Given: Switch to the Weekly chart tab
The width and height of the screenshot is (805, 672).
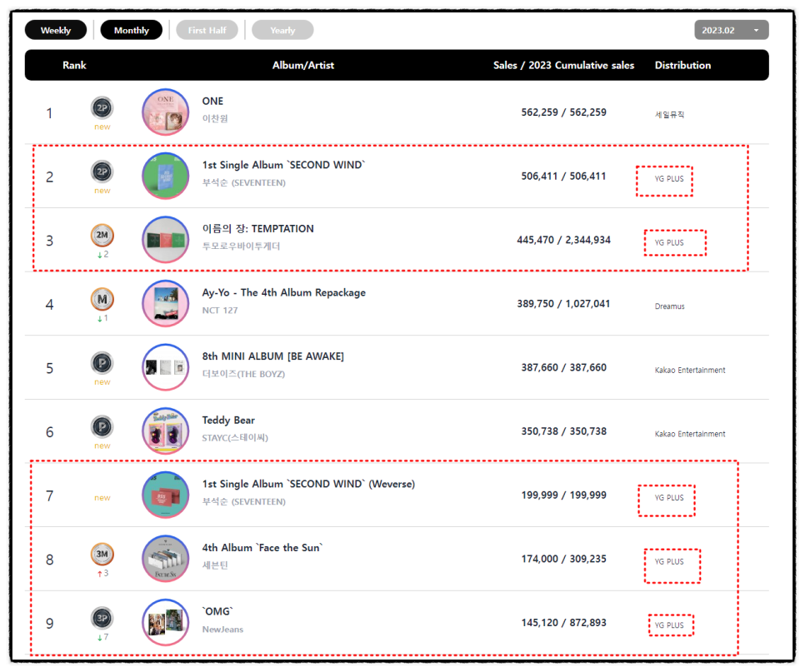Looking at the screenshot, I should coord(56,30).
